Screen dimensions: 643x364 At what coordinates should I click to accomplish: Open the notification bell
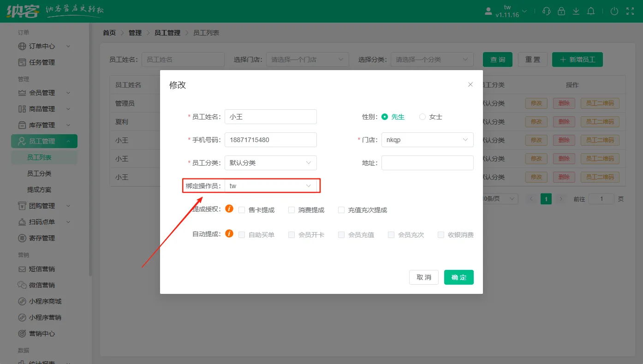(x=591, y=11)
